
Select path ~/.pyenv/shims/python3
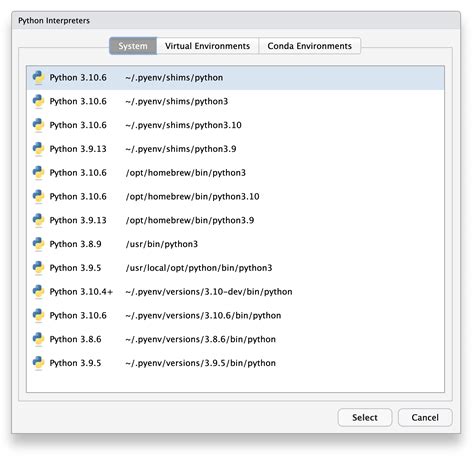(x=177, y=101)
